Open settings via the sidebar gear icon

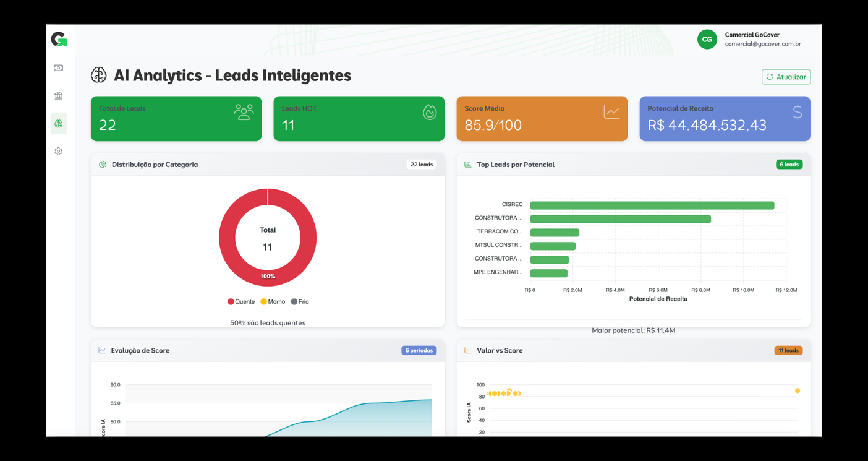click(59, 152)
